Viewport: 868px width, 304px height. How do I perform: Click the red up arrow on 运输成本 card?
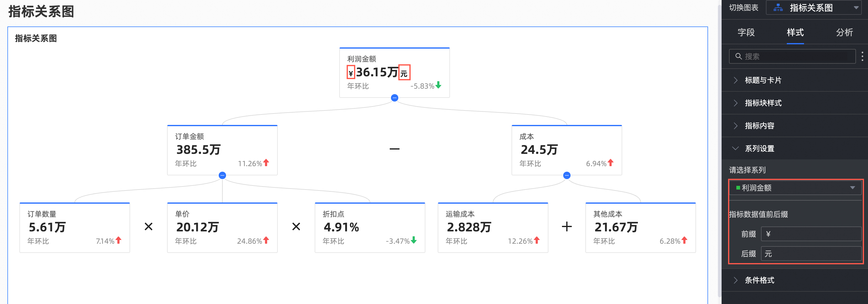(x=536, y=240)
